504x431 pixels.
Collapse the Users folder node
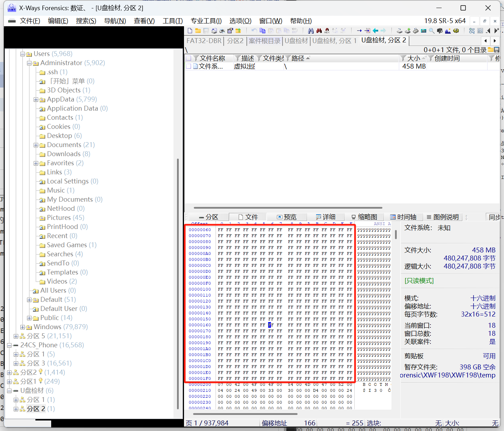pyautogui.click(x=22, y=54)
